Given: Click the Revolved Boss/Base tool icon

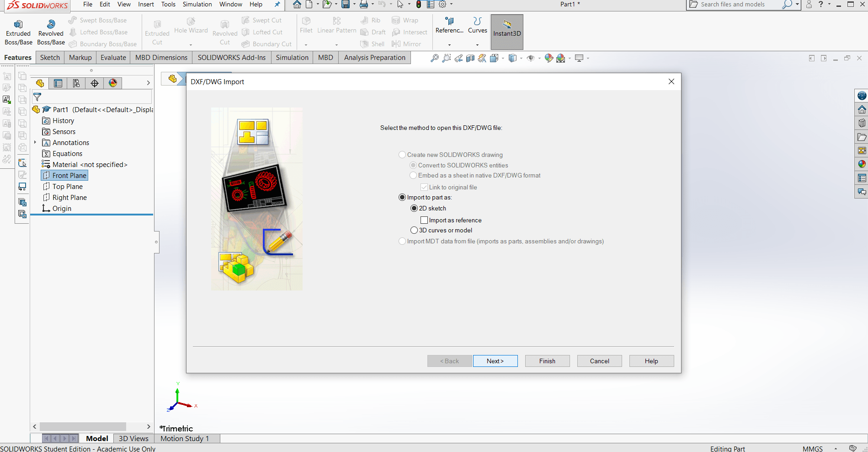Looking at the screenshot, I should coord(51,24).
